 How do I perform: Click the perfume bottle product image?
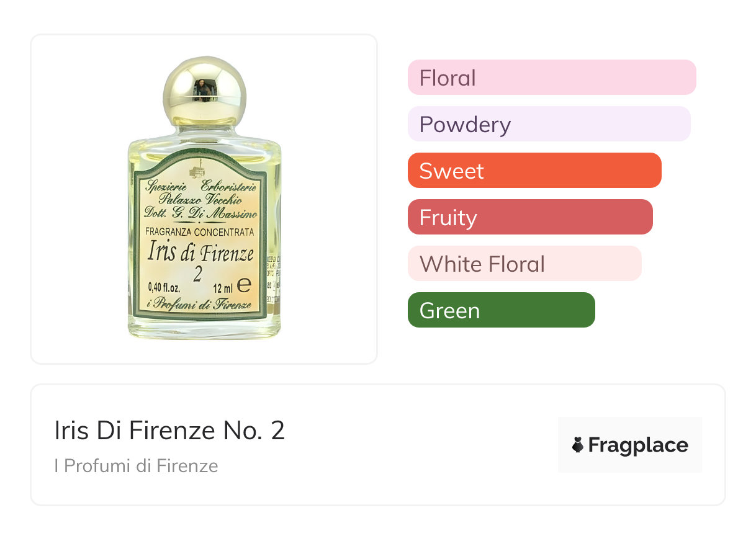204,199
